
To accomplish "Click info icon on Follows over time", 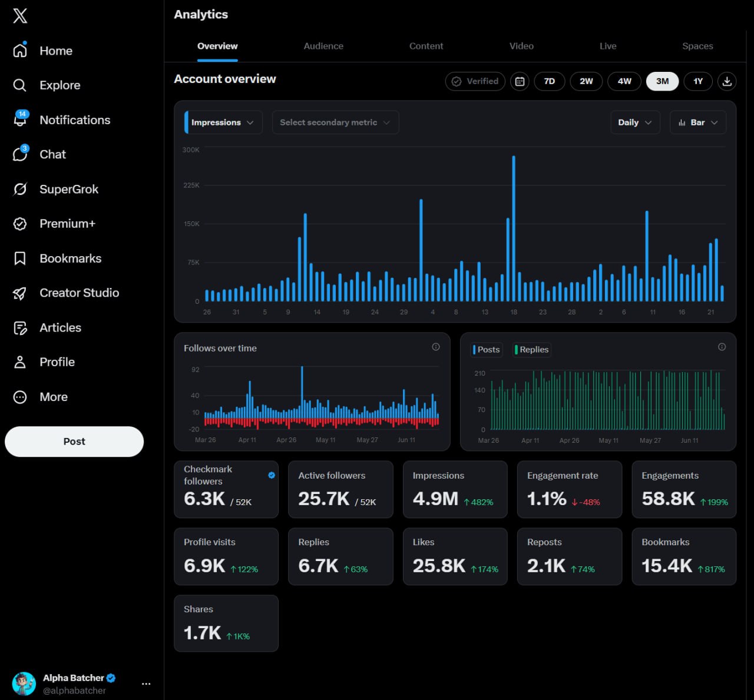I will coord(436,347).
